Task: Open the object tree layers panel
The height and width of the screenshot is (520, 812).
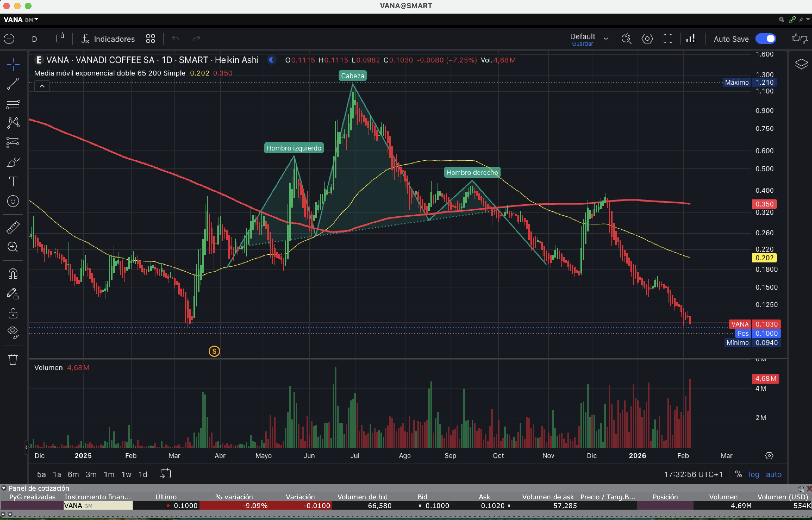Action: (x=801, y=64)
